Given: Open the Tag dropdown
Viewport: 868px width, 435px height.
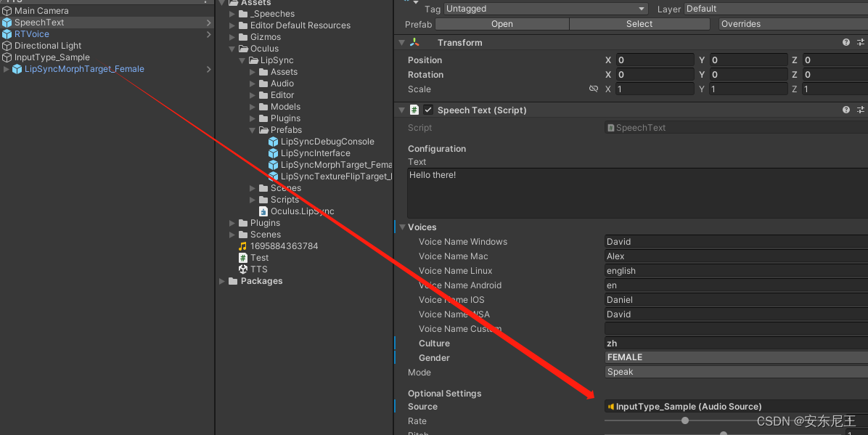Looking at the screenshot, I should 545,9.
